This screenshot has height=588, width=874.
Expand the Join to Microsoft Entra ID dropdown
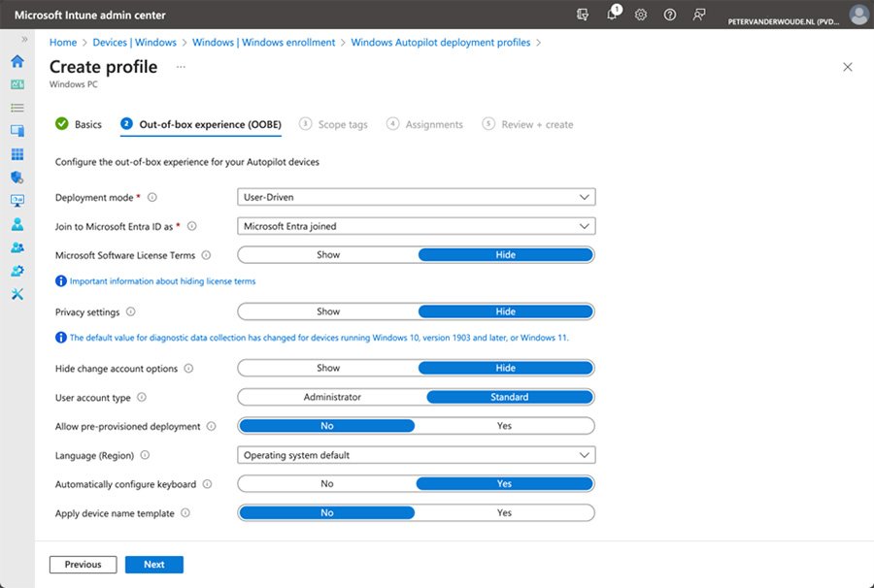pos(416,225)
